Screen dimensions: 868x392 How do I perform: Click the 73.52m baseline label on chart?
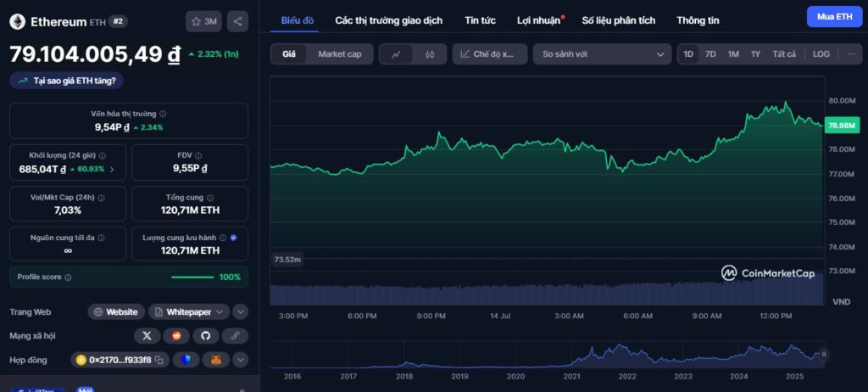click(x=287, y=259)
